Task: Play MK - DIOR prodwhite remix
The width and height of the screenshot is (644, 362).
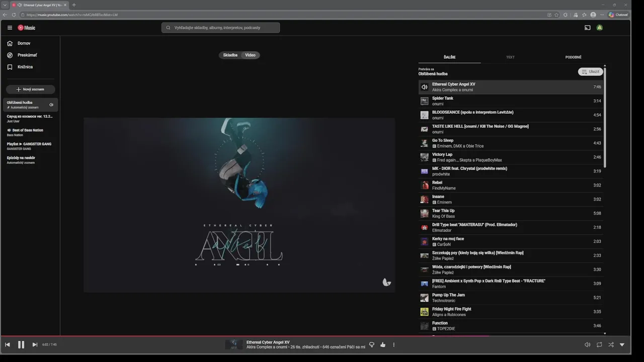Action: [x=511, y=171]
